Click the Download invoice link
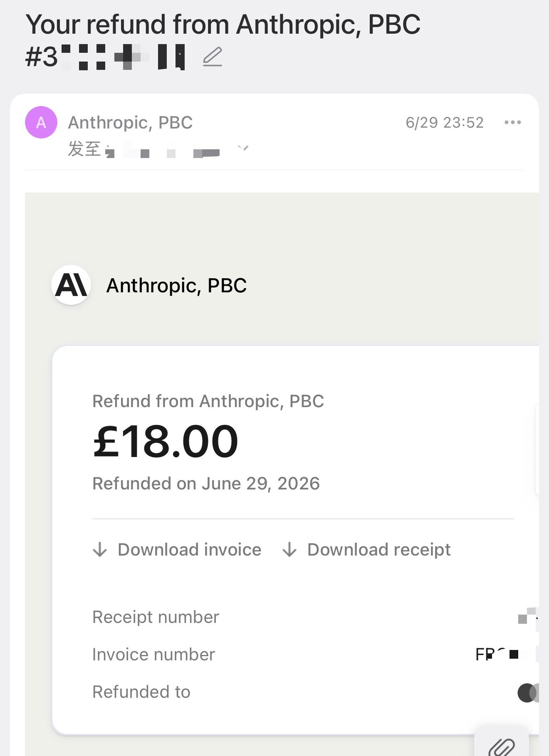 coord(177,549)
